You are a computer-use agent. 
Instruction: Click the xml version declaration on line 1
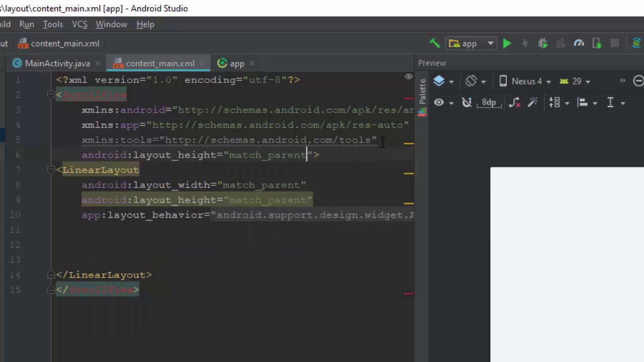[x=178, y=80]
